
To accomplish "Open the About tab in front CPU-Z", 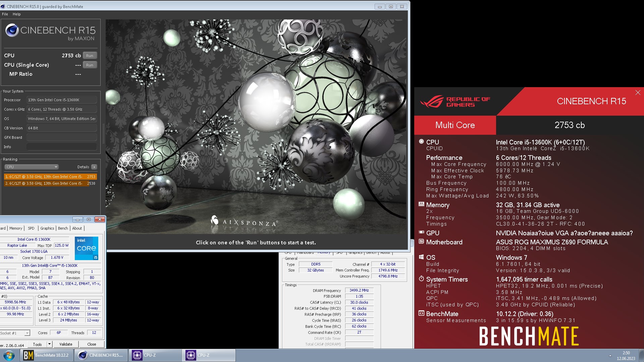I will pos(77,228).
